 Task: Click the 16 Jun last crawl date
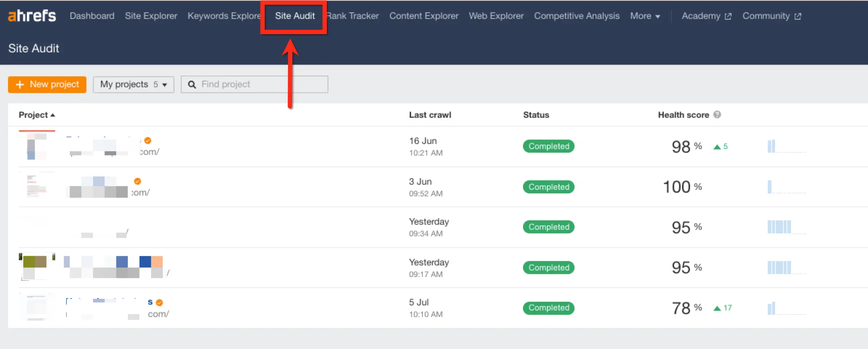(423, 141)
